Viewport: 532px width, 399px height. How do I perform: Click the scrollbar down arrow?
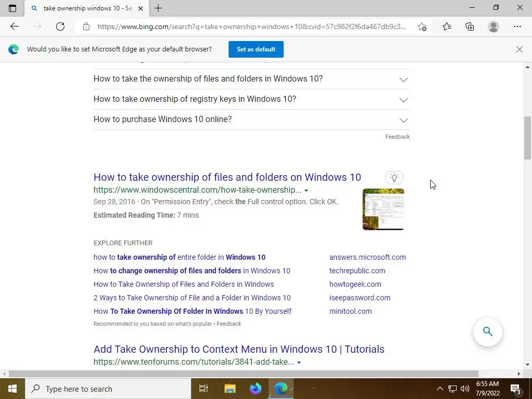[x=527, y=365]
